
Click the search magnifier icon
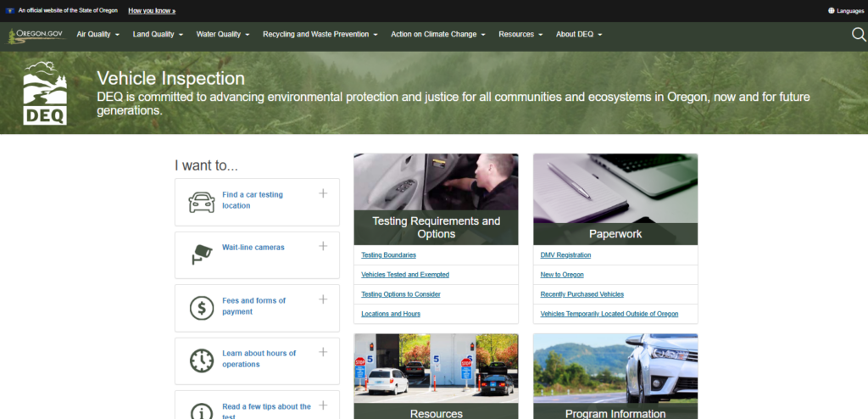pos(858,35)
